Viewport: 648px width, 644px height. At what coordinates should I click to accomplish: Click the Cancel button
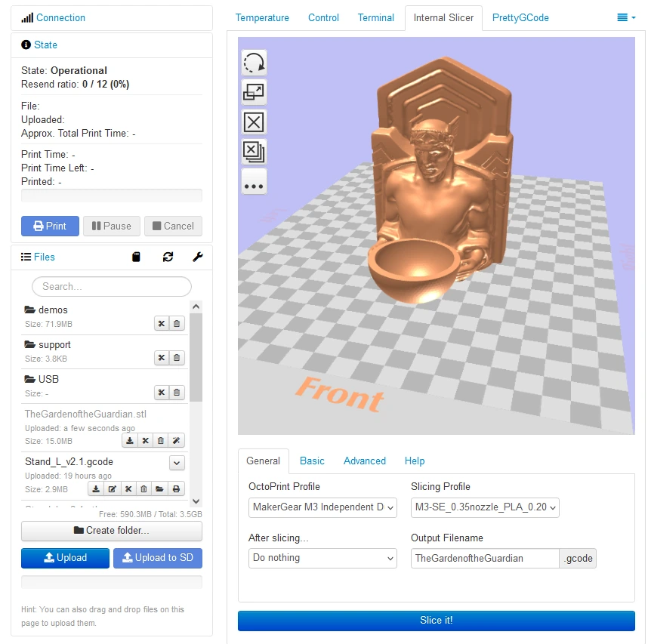(173, 226)
